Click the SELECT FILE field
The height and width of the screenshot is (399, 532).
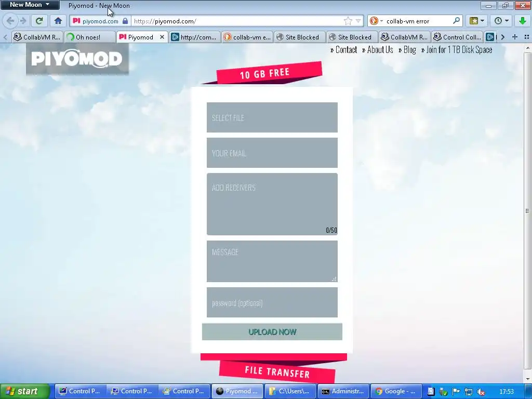click(272, 117)
